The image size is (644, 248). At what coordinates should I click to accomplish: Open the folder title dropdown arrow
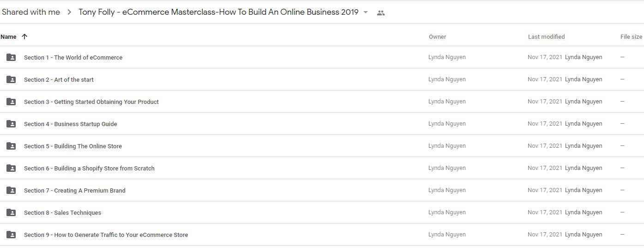[366, 12]
